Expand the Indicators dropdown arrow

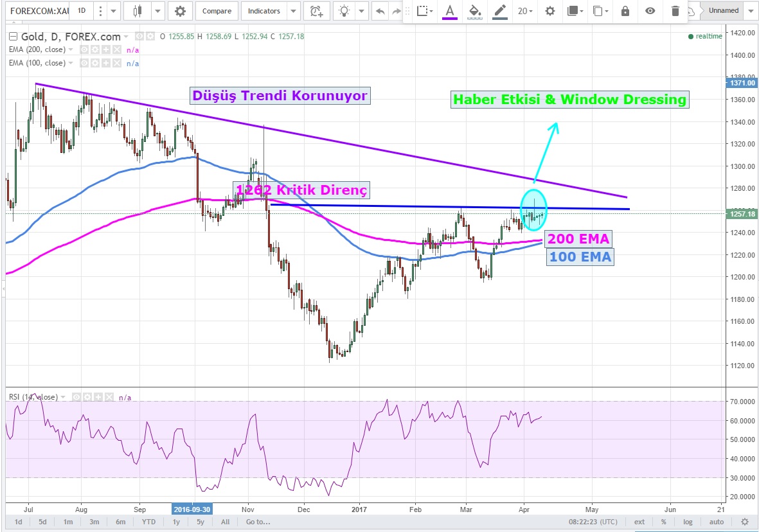click(293, 11)
